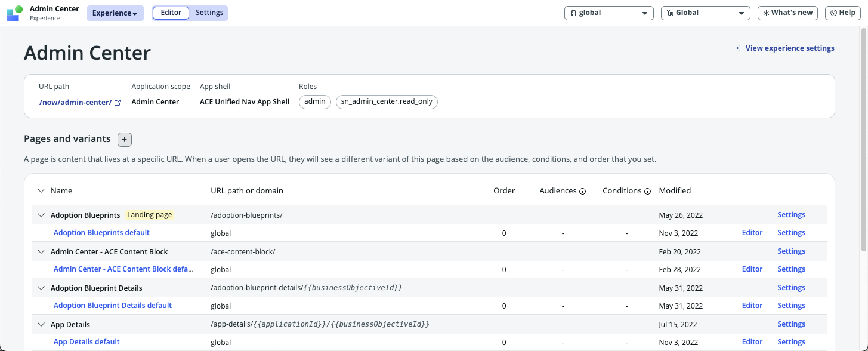Open Editor for App Details default
Screen dimensions: 868x351
coord(752,342)
